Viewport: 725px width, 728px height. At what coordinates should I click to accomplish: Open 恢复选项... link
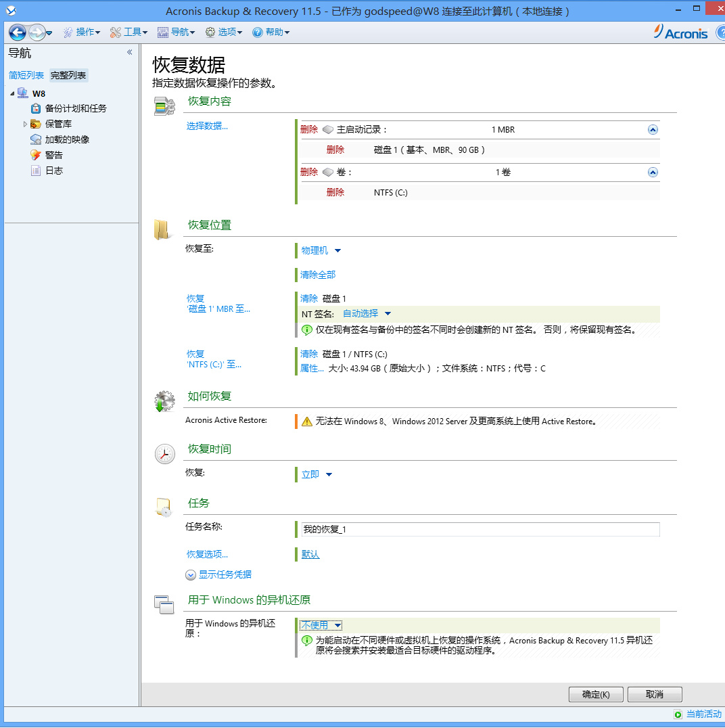click(x=207, y=554)
